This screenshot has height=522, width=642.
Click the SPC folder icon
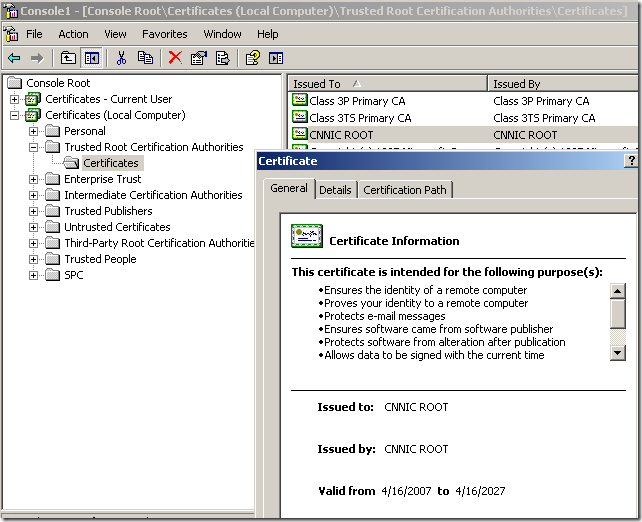[x=52, y=275]
